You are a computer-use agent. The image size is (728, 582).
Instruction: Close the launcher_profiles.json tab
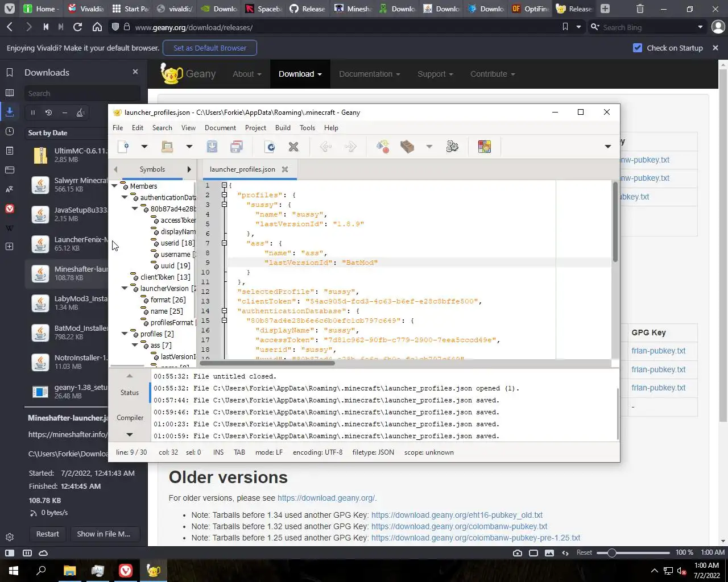pyautogui.click(x=285, y=169)
